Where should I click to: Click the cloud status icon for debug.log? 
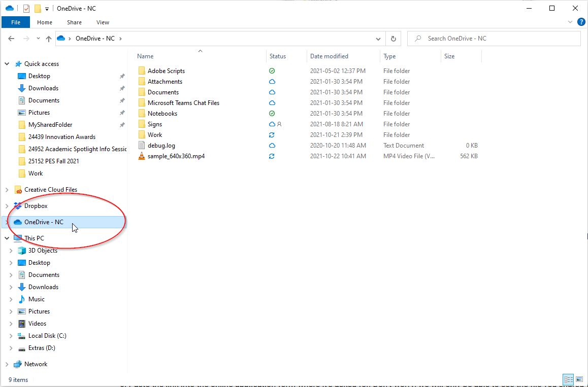[272, 146]
